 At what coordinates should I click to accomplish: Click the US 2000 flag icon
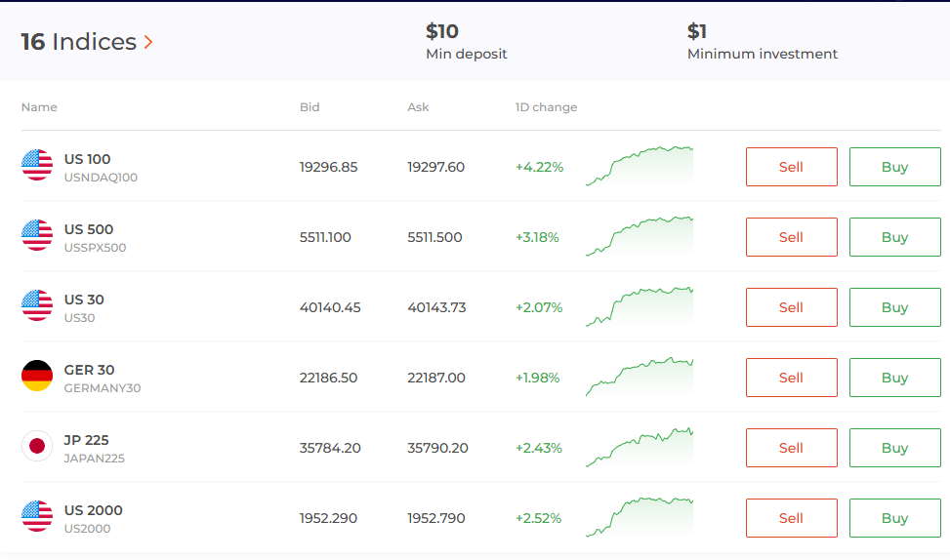(x=37, y=517)
